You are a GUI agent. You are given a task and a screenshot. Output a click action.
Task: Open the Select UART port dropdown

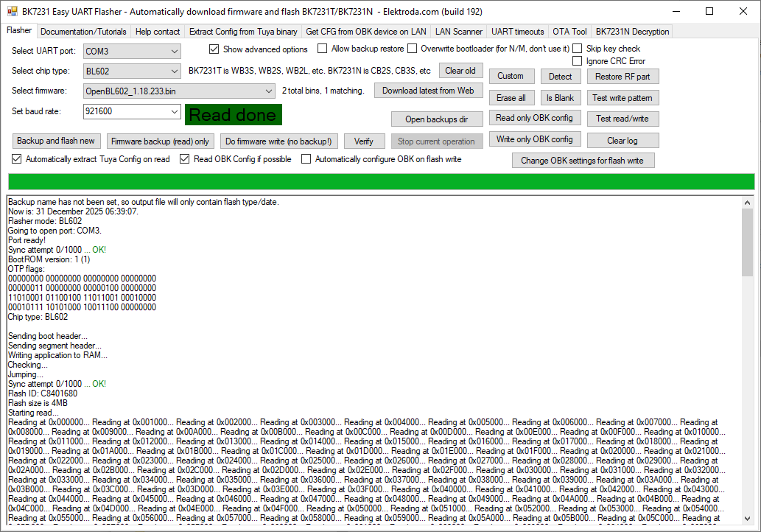pyautogui.click(x=132, y=52)
